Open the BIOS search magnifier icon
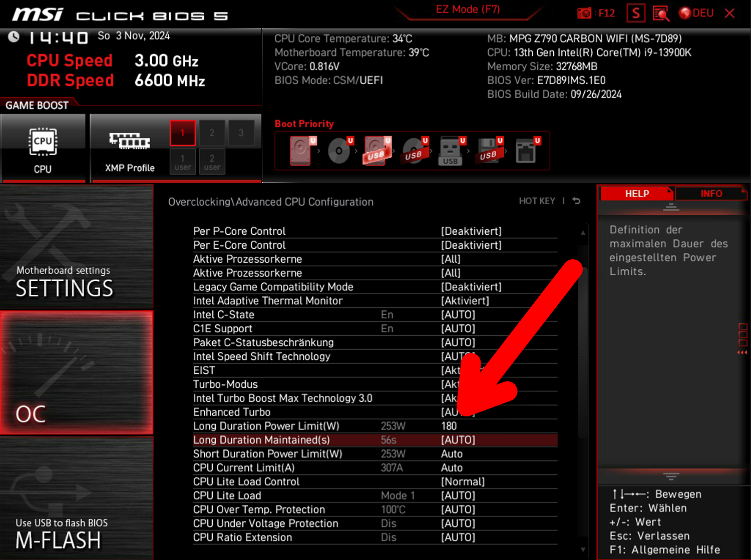Image resolution: width=751 pixels, height=560 pixels. (x=661, y=13)
